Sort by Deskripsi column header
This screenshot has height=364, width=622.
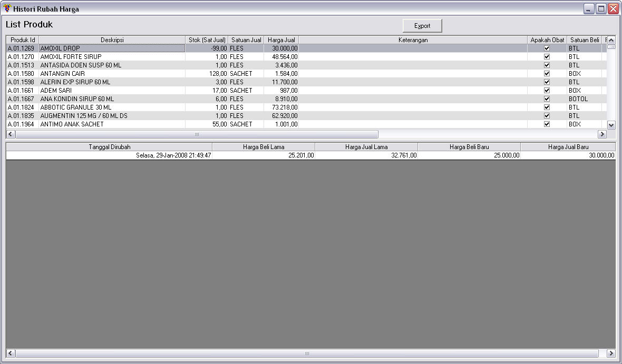click(112, 40)
